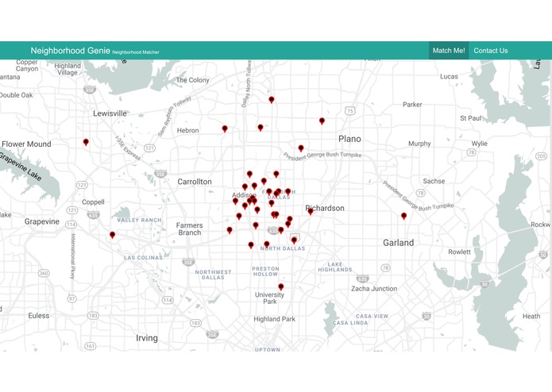
Task: Select the northernmost red pin near Dallas North Tollway
Action: (272, 100)
